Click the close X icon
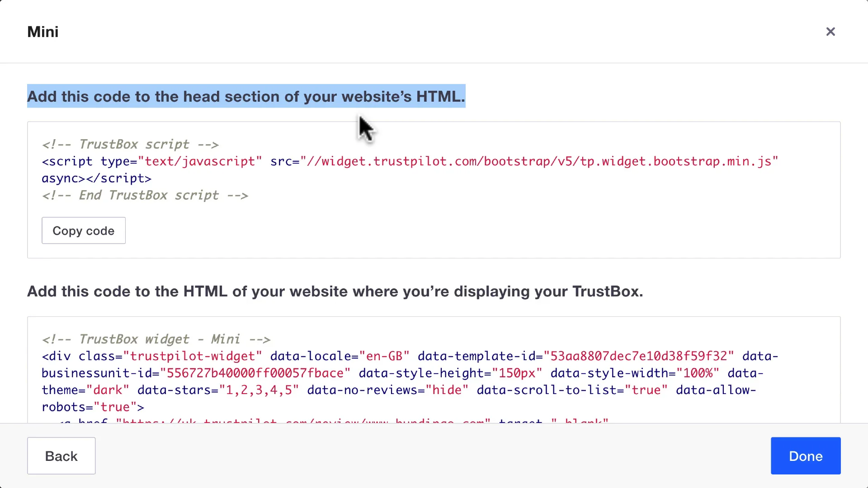 (x=830, y=32)
